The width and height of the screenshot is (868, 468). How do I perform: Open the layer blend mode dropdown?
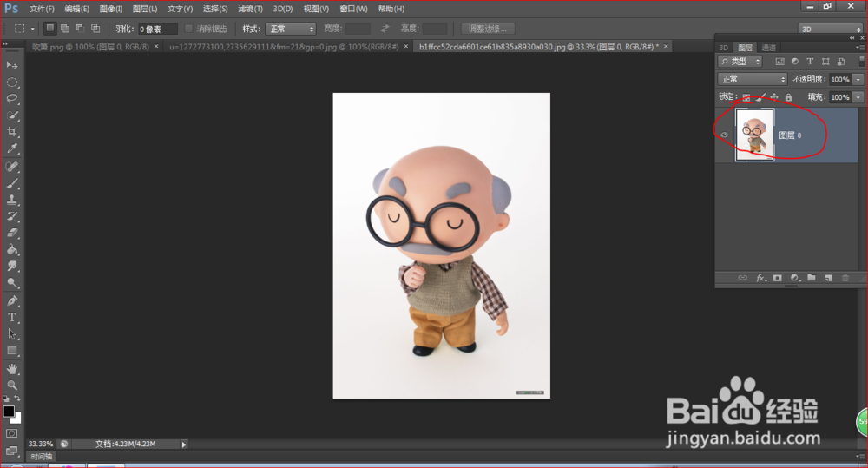click(753, 79)
